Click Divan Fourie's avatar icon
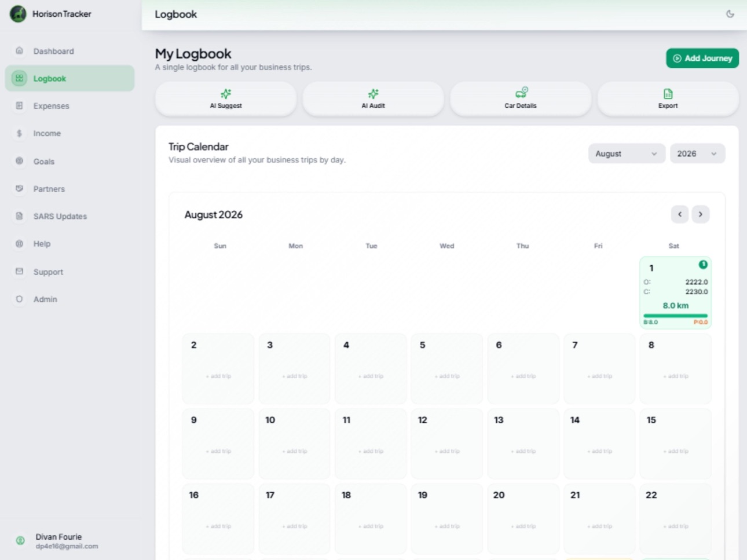 (20, 540)
